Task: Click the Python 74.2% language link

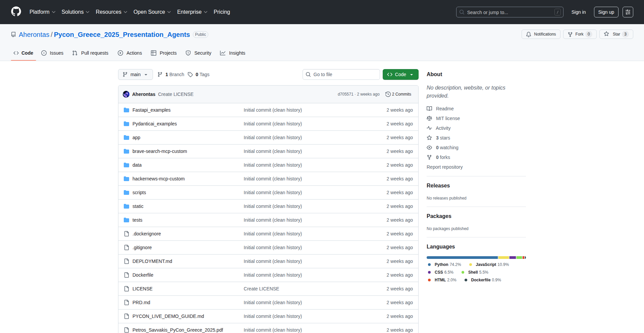Action: coord(444,265)
